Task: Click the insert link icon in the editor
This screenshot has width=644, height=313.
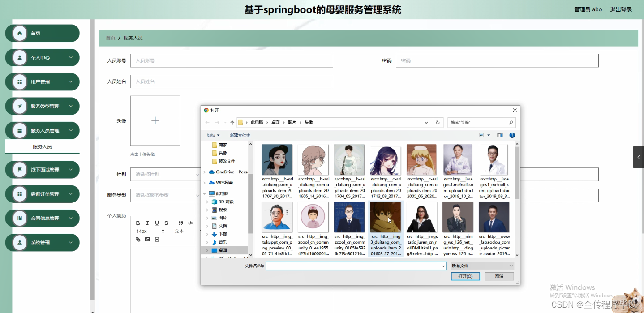Action: click(x=138, y=239)
